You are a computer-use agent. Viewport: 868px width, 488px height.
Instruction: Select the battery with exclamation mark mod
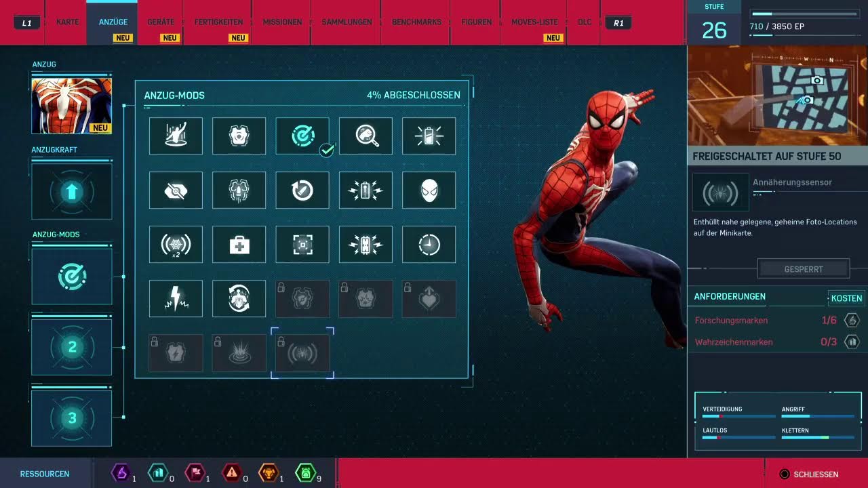coord(366,190)
